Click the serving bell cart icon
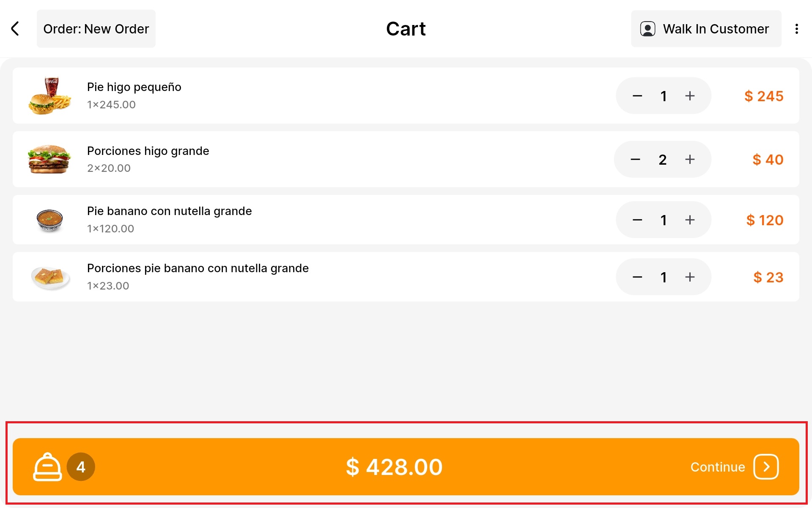 click(x=47, y=467)
